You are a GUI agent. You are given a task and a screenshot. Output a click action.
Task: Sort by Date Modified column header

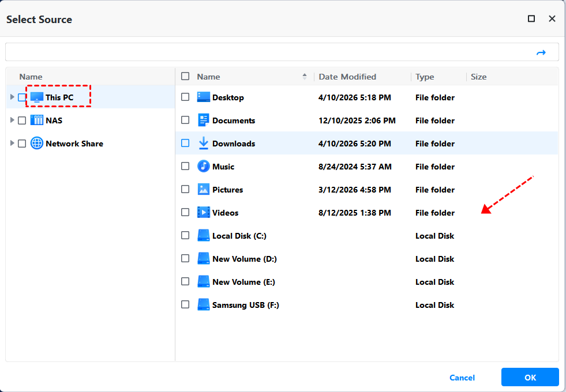coord(347,77)
